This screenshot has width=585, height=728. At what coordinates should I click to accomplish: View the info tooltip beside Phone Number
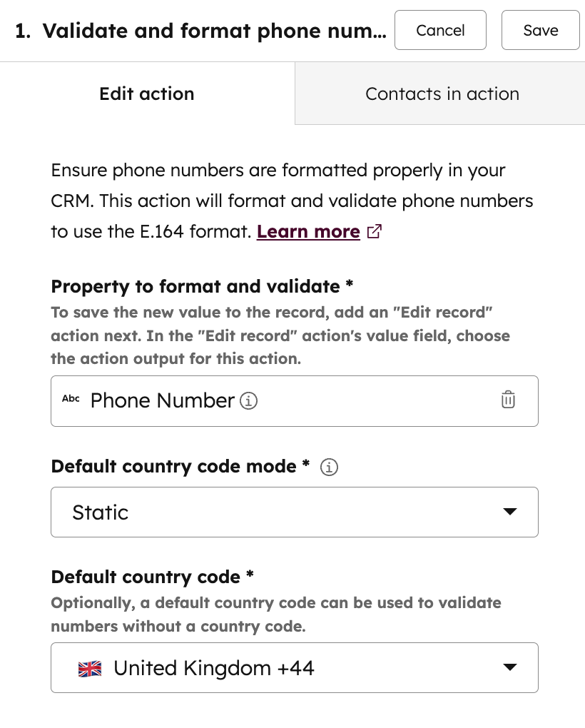click(248, 400)
